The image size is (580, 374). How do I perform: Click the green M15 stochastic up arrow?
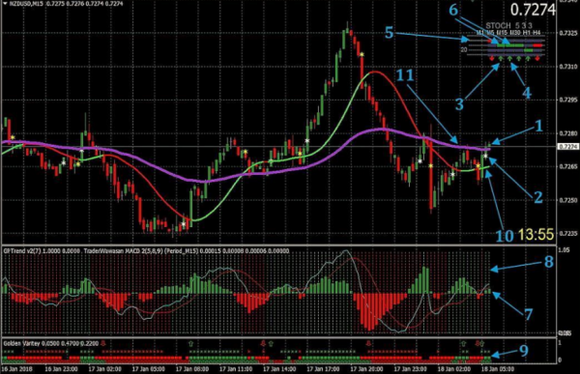pos(510,58)
